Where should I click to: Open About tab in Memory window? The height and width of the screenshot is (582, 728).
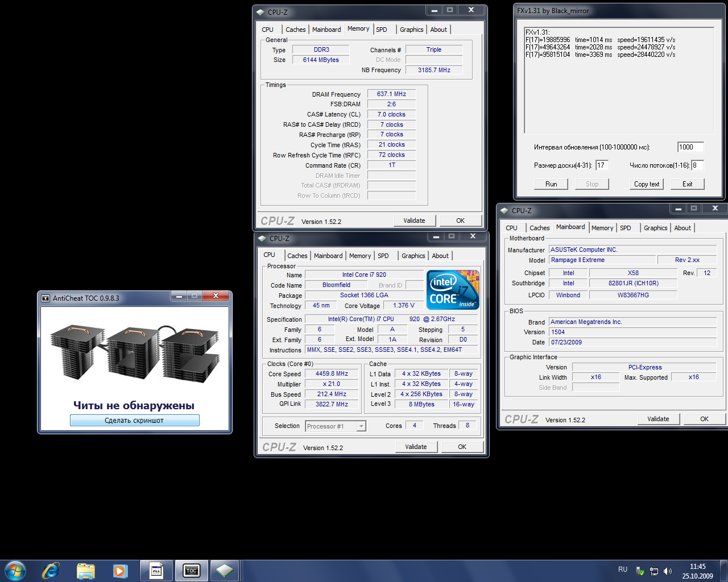coord(439,30)
